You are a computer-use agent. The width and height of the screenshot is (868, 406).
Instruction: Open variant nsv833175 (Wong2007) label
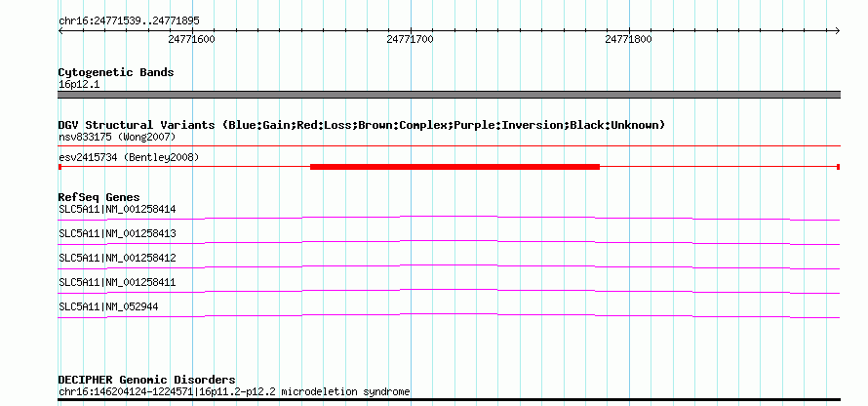[x=117, y=137]
